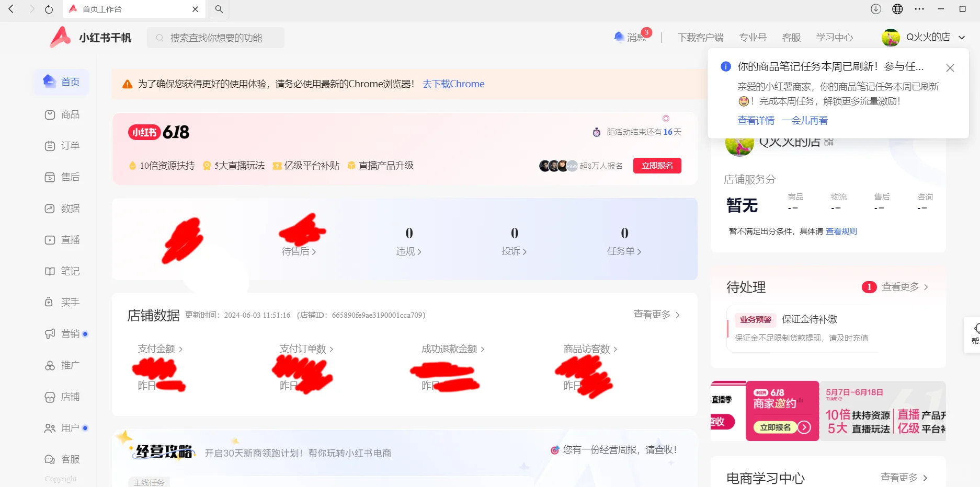This screenshot has width=980, height=487.
Task: Open the 买手 section in the sidebar
Action: [x=70, y=302]
